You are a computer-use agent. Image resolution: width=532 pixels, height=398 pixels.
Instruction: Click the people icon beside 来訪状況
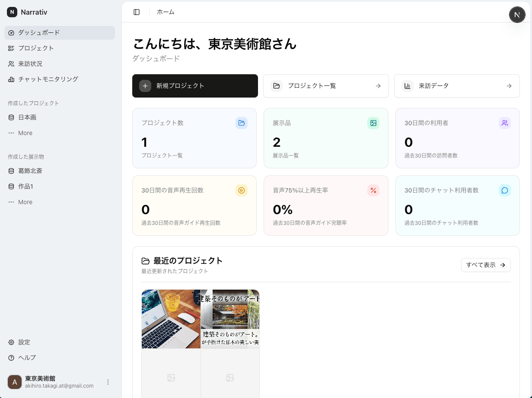pyautogui.click(x=11, y=63)
